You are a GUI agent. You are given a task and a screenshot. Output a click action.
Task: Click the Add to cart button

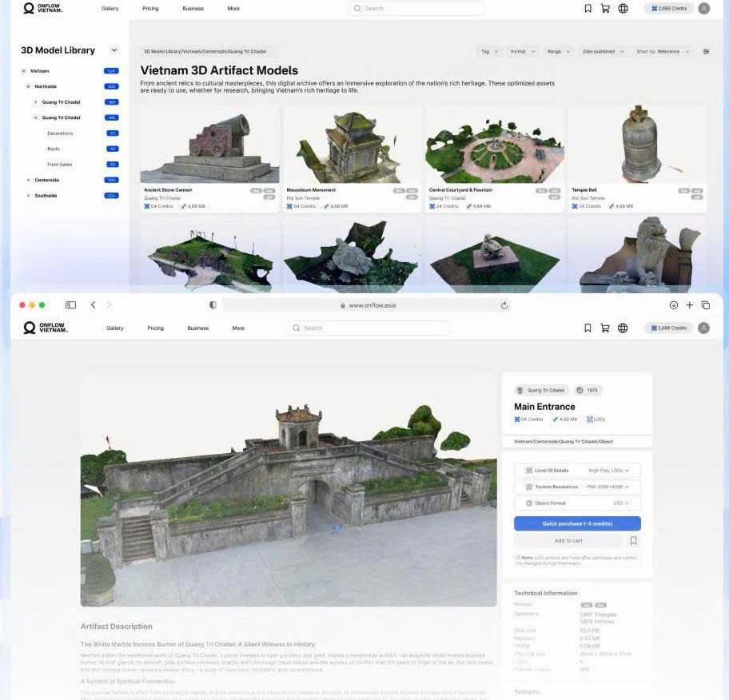[568, 540]
